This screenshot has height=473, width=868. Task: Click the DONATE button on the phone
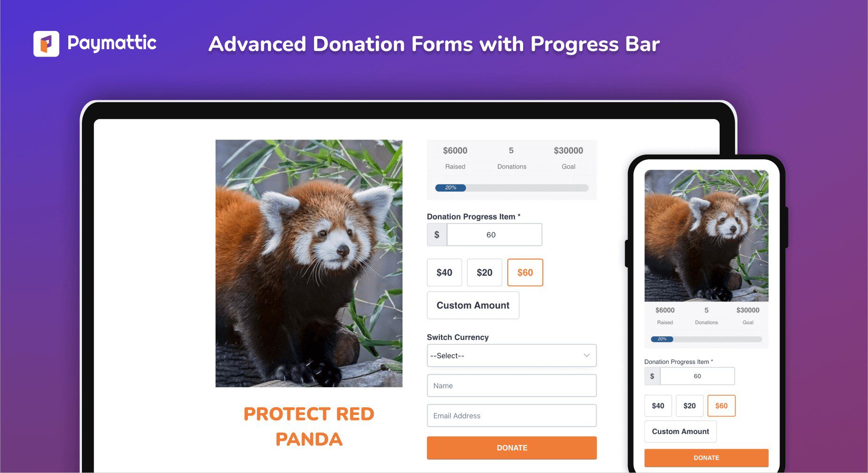pyautogui.click(x=707, y=458)
